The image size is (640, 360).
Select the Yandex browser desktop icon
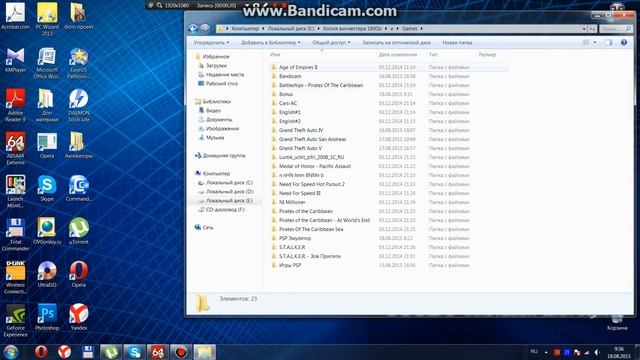[78, 317]
